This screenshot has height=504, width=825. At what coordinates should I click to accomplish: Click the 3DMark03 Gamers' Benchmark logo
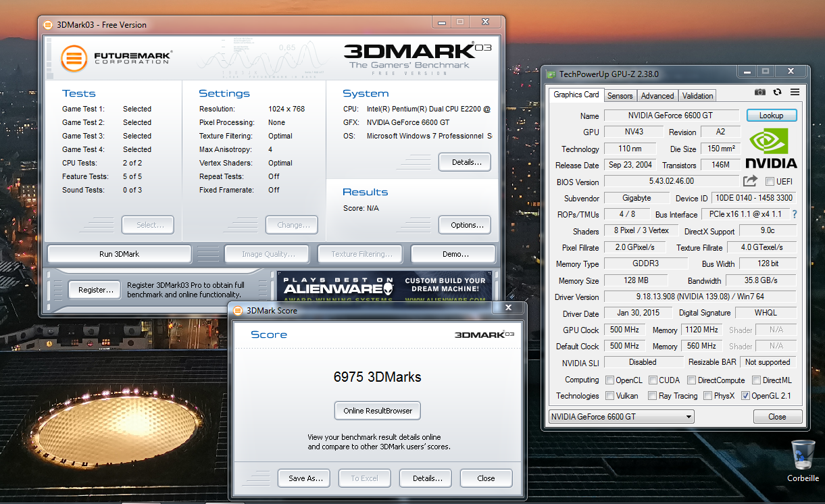(x=417, y=57)
